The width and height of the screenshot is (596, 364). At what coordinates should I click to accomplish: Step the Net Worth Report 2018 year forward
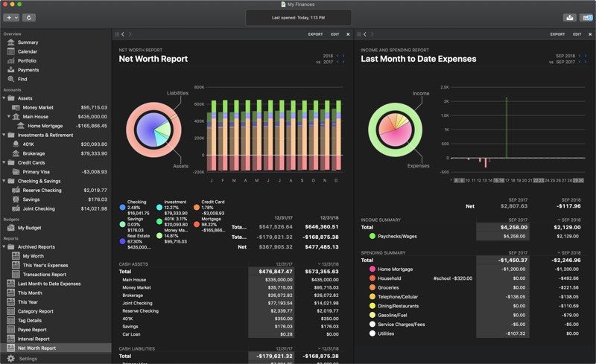pos(343,56)
